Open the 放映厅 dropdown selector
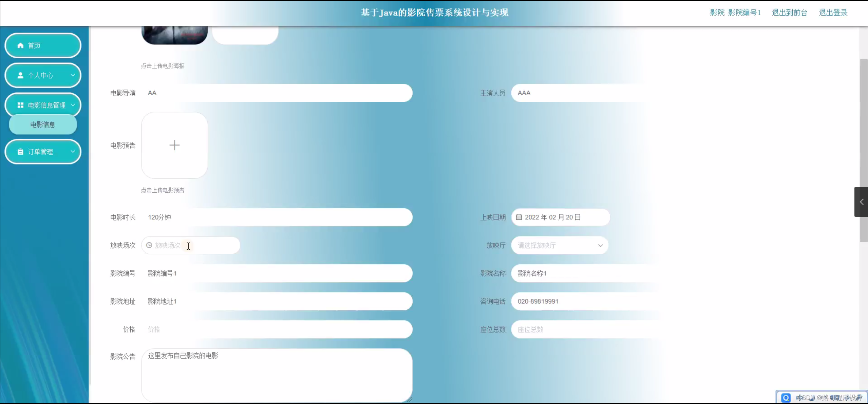 coord(560,245)
